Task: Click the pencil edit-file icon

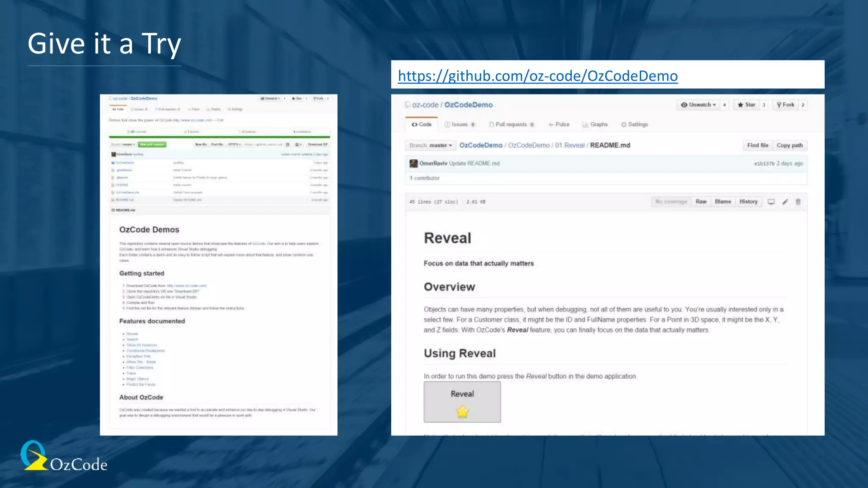Action: pos(785,202)
